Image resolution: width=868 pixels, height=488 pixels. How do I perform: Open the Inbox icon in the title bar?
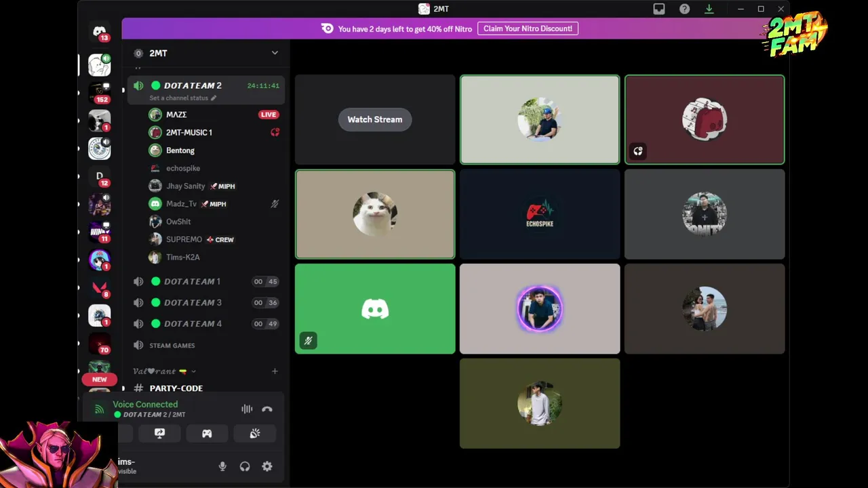[x=659, y=9]
